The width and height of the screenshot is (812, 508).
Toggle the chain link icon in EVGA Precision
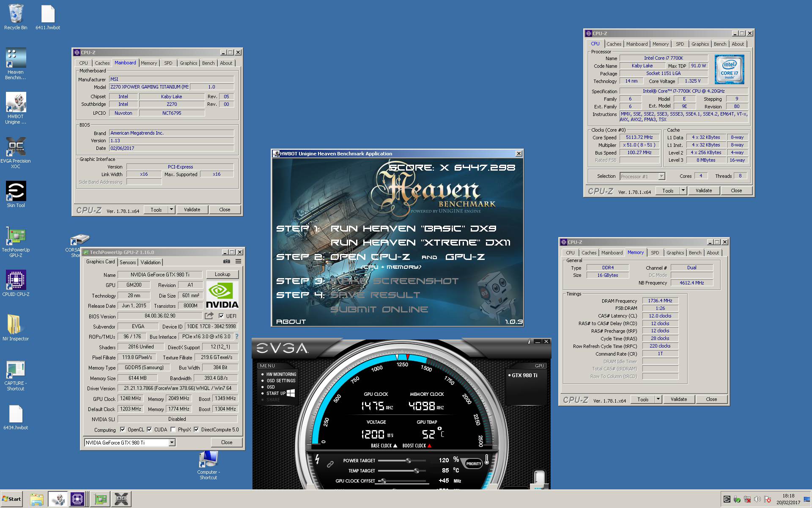330,464
